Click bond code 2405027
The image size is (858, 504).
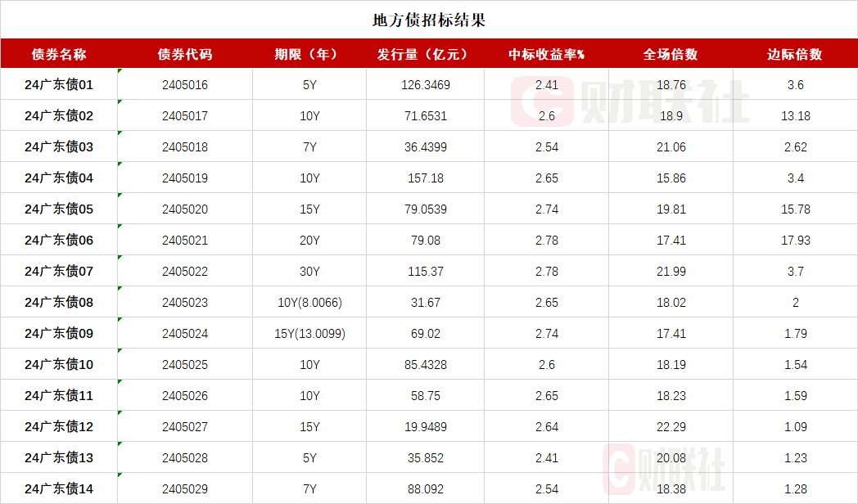(185, 427)
